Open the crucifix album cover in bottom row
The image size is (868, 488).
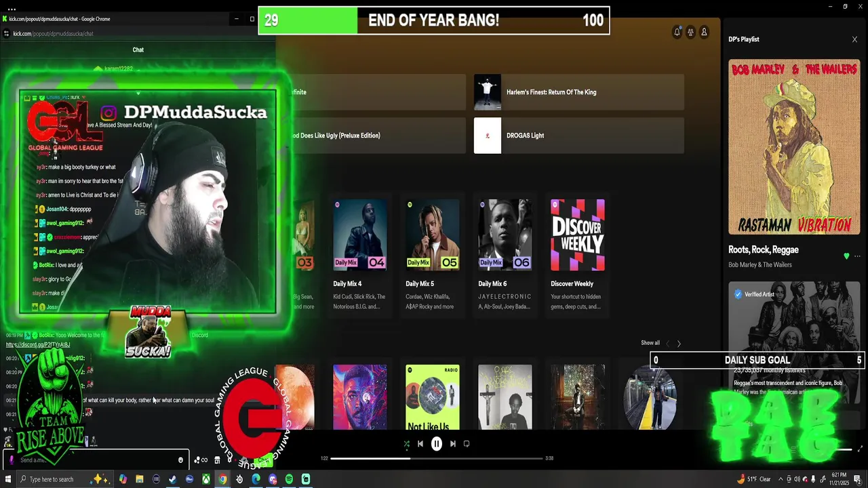505,397
